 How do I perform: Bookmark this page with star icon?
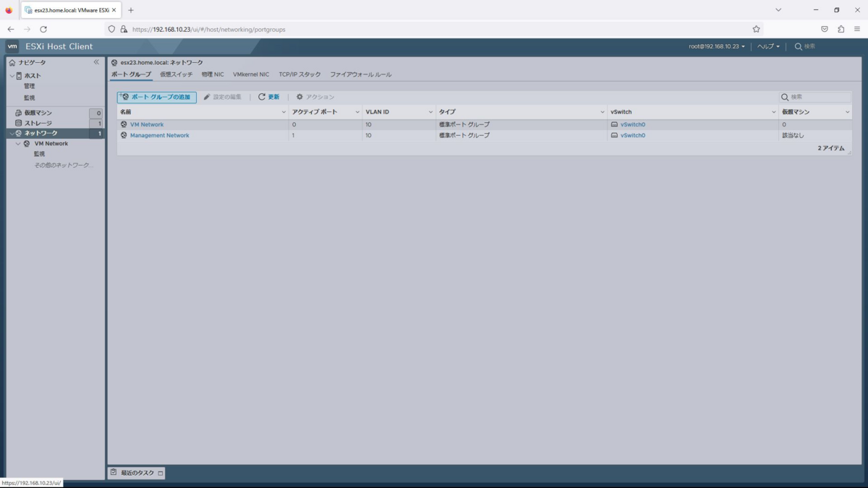756,29
